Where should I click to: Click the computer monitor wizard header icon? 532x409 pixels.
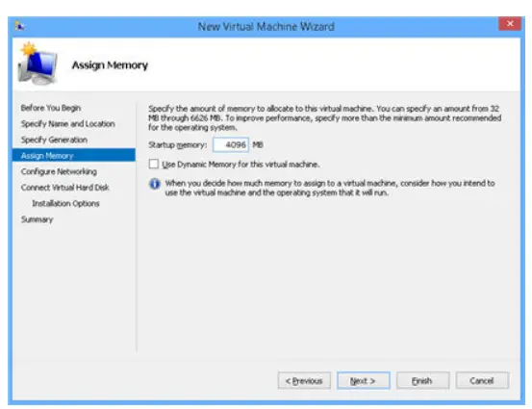(38, 64)
